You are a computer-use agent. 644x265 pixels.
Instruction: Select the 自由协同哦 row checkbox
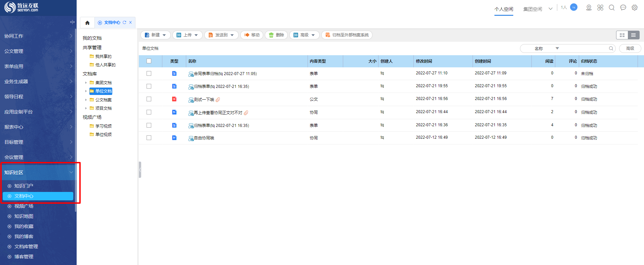[149, 138]
